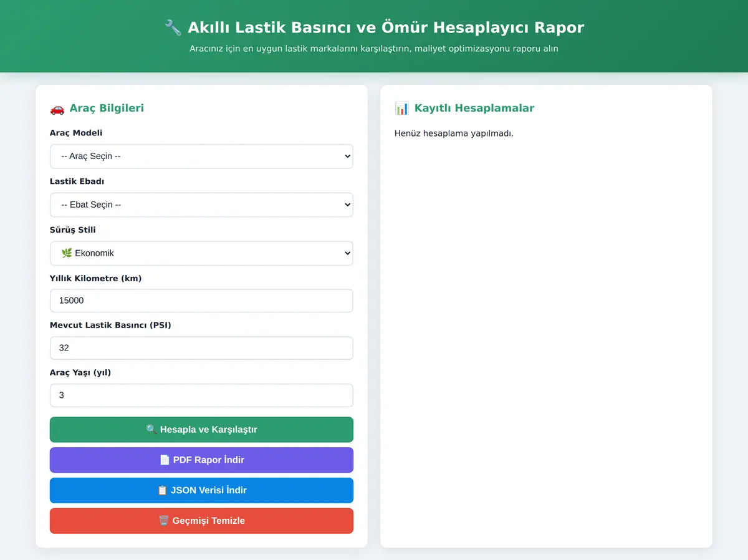Click JSON Verisi İndir button
748x560 pixels.
pyautogui.click(x=201, y=490)
